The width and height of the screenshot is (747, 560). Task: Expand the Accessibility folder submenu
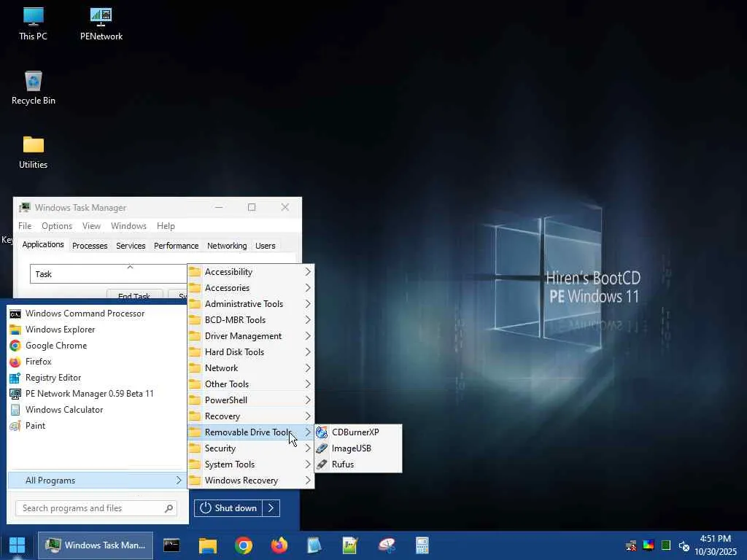click(251, 272)
